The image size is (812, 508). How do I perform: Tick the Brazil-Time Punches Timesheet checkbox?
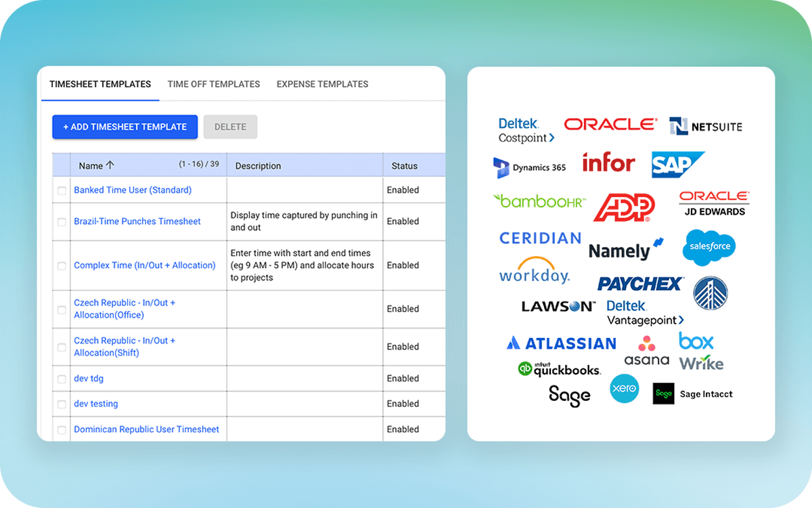pyautogui.click(x=62, y=222)
